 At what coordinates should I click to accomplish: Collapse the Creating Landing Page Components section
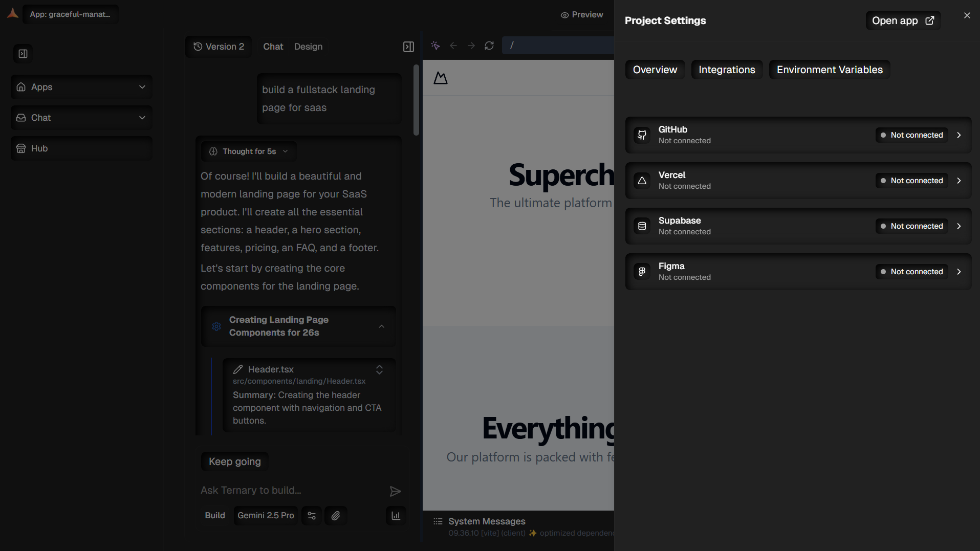point(381,326)
